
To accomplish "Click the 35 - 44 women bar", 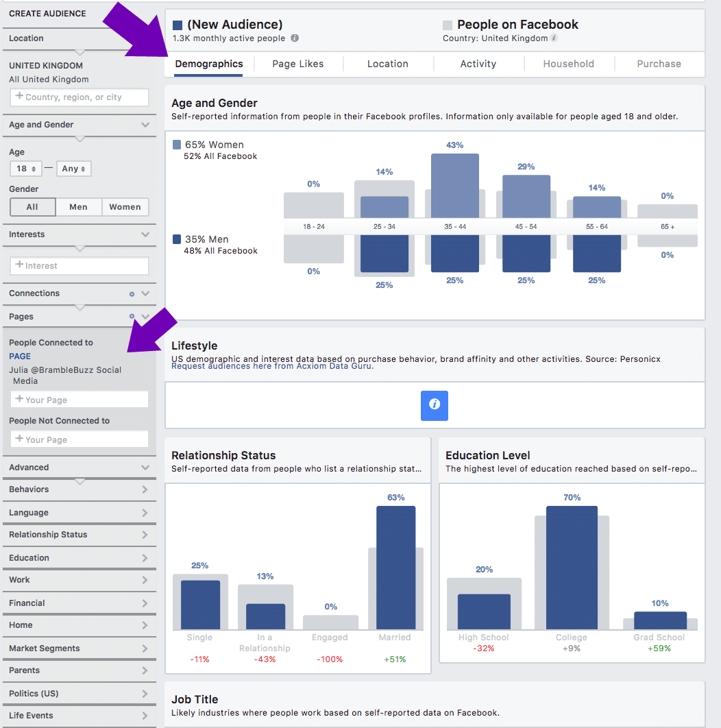I will (455, 186).
